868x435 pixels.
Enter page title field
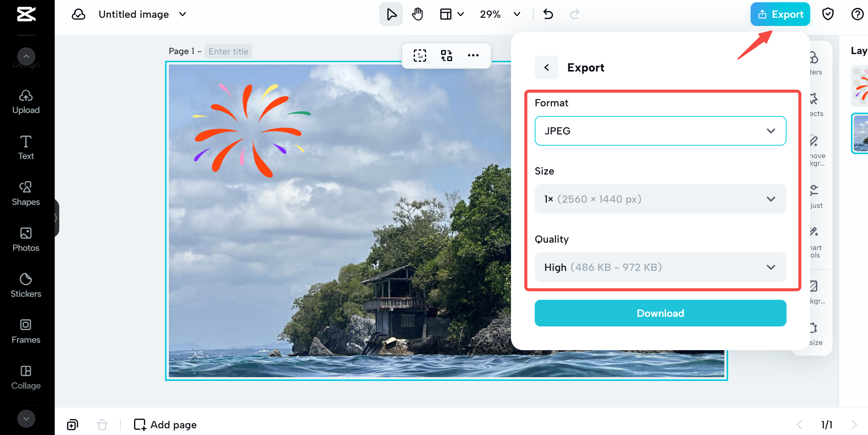pyautogui.click(x=228, y=51)
